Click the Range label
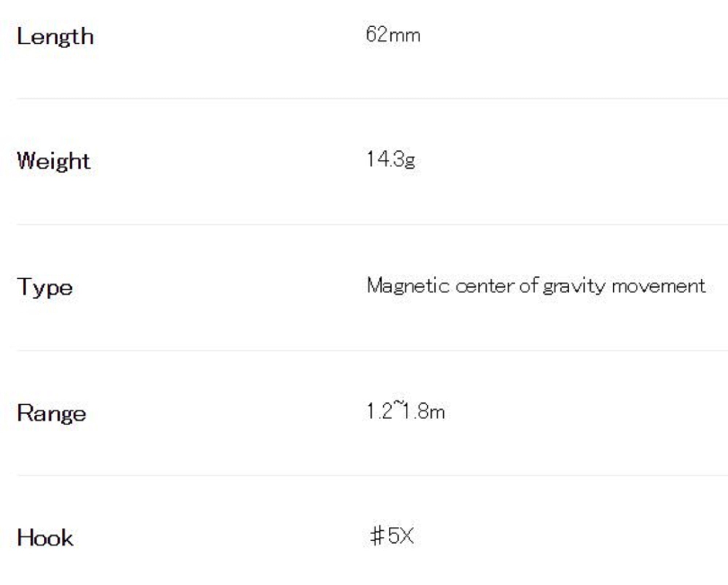This screenshot has height=585, width=728. (51, 413)
